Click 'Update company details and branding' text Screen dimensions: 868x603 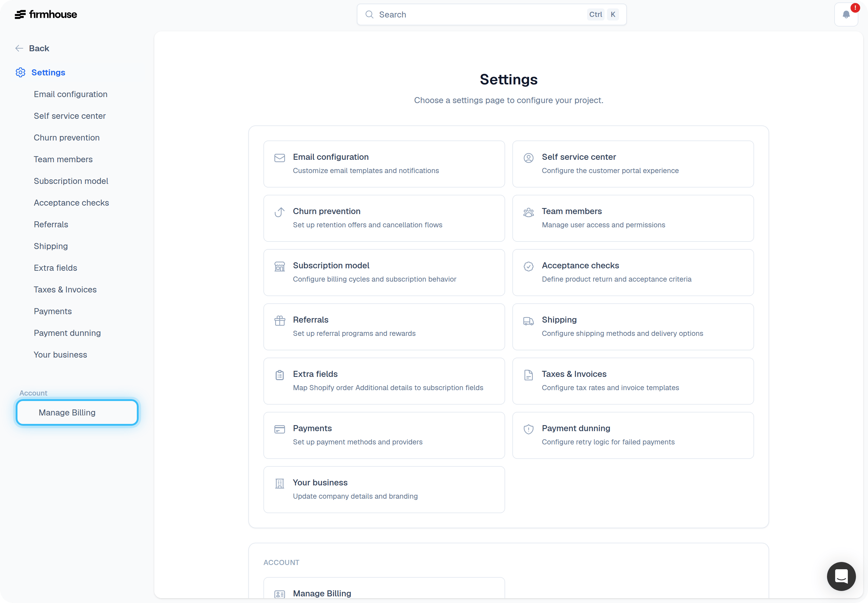pos(355,496)
